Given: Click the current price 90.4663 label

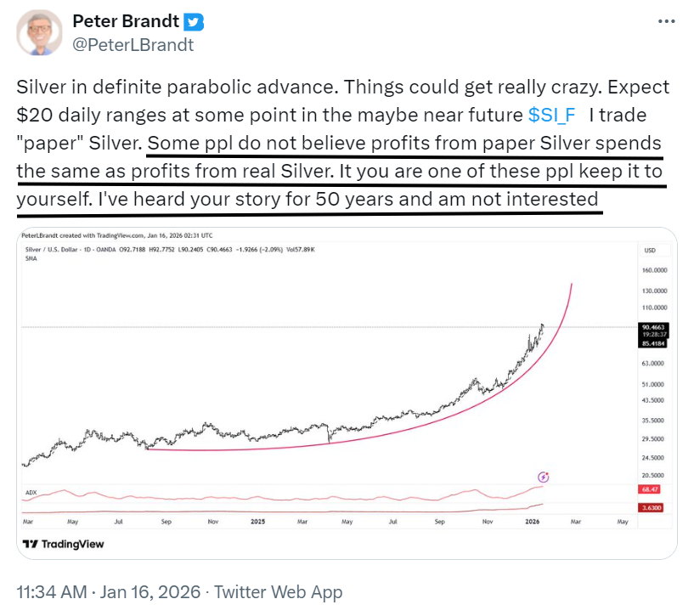Looking at the screenshot, I should pyautogui.click(x=653, y=325).
